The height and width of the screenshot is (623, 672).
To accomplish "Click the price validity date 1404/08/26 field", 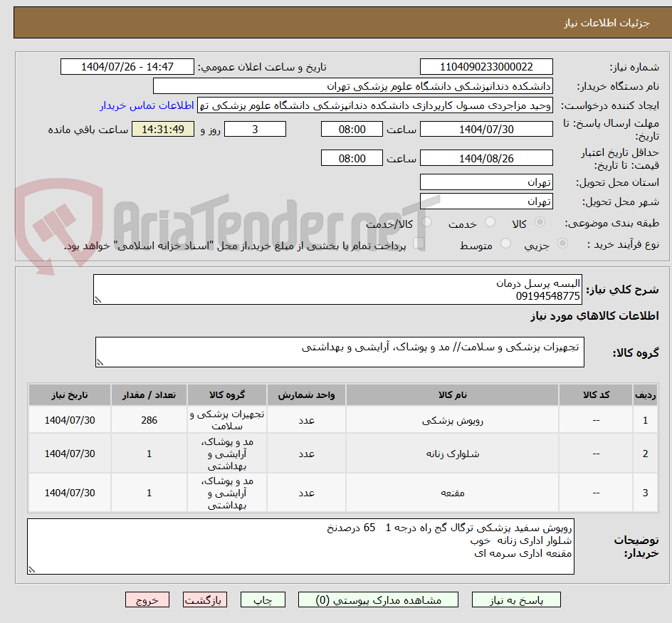I will (486, 158).
